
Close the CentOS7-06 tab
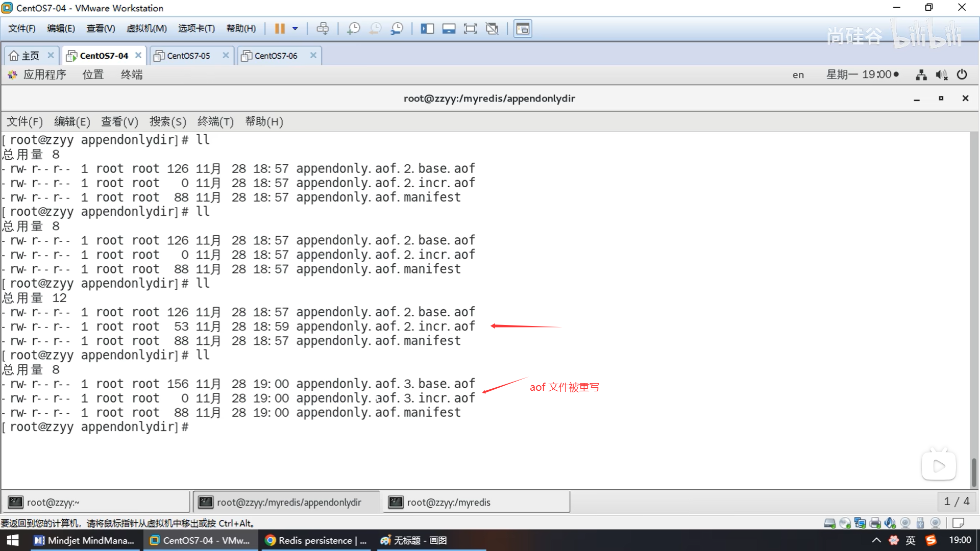313,55
